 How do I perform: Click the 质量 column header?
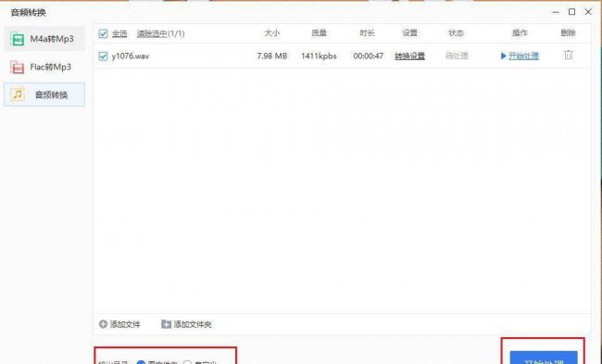tap(319, 33)
